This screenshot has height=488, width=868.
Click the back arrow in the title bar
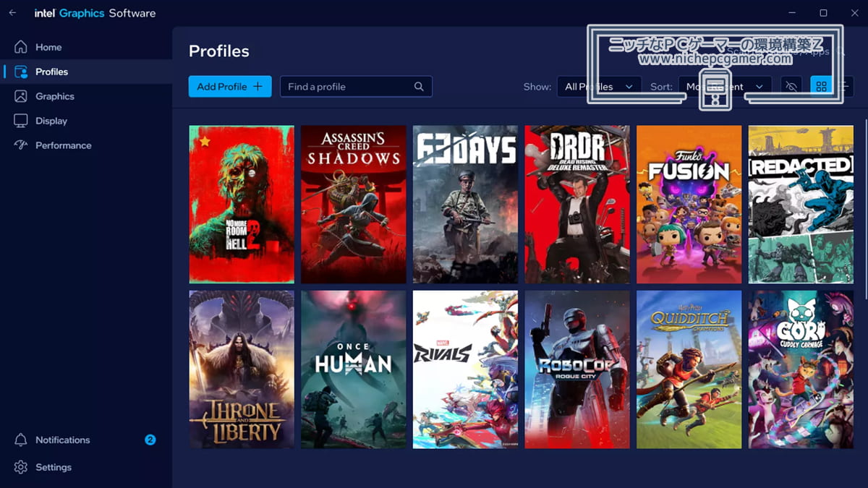(x=12, y=13)
